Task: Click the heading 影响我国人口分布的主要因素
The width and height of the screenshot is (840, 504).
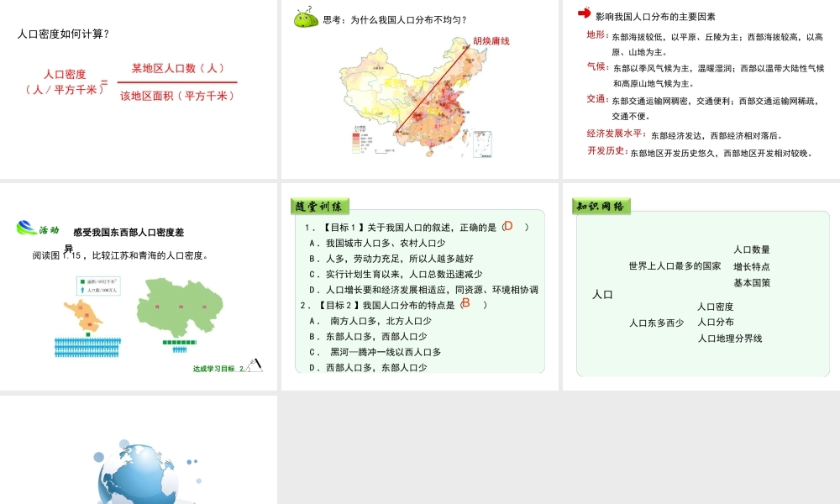Action: pos(655,17)
